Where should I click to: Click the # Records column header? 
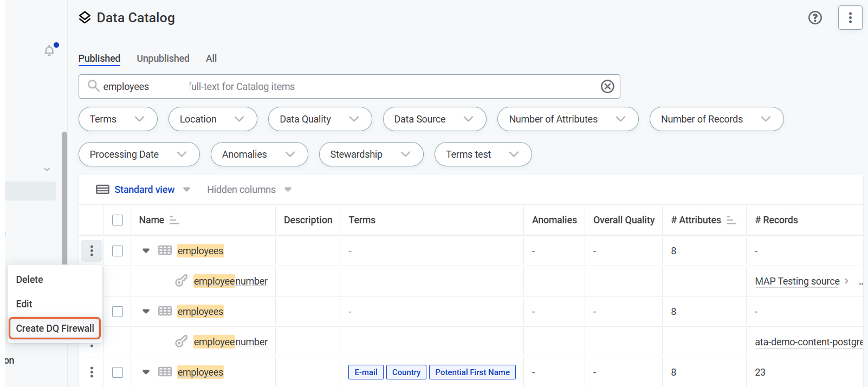pyautogui.click(x=776, y=220)
